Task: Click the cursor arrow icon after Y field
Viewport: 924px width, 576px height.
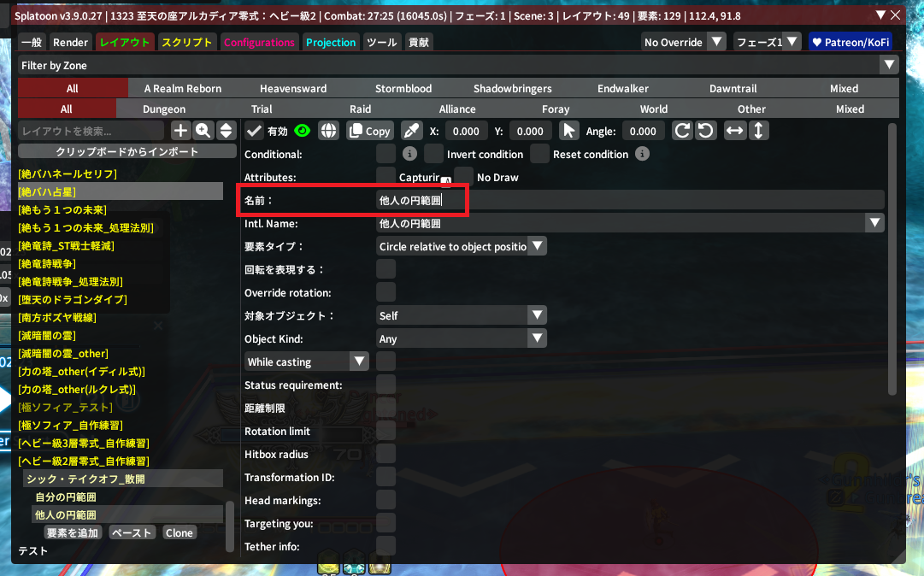Action: pyautogui.click(x=568, y=131)
